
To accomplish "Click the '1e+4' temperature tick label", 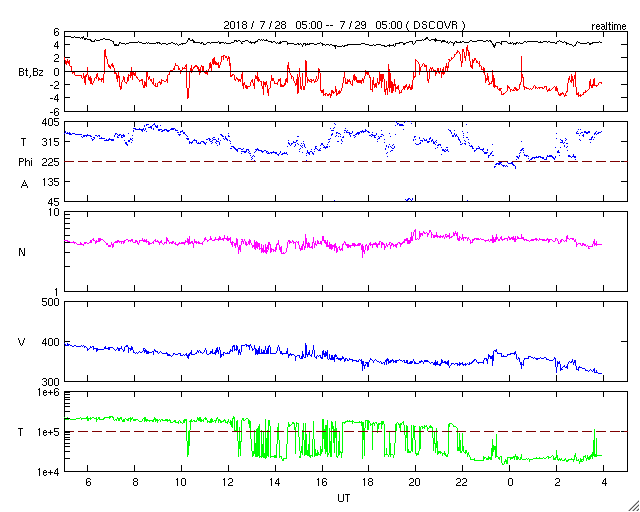I will point(49,472).
